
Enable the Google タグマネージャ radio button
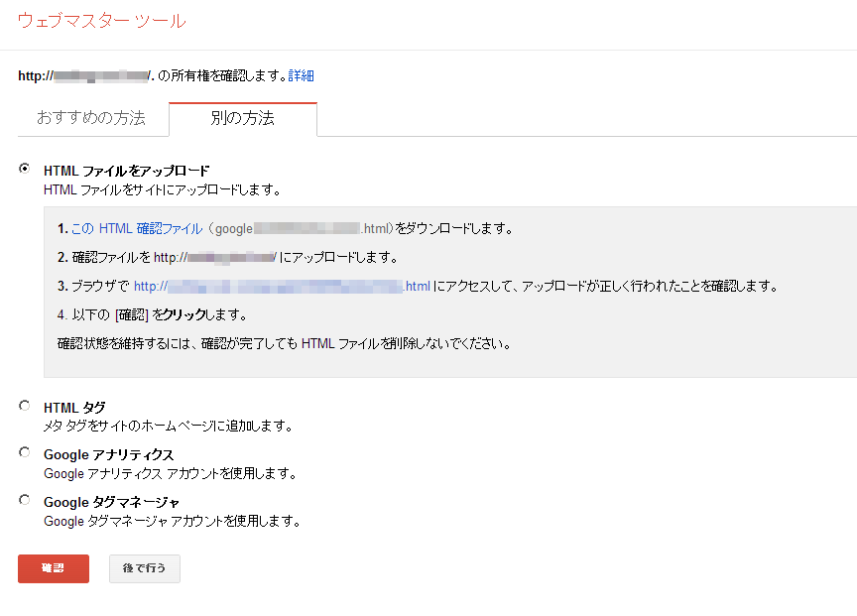click(25, 500)
